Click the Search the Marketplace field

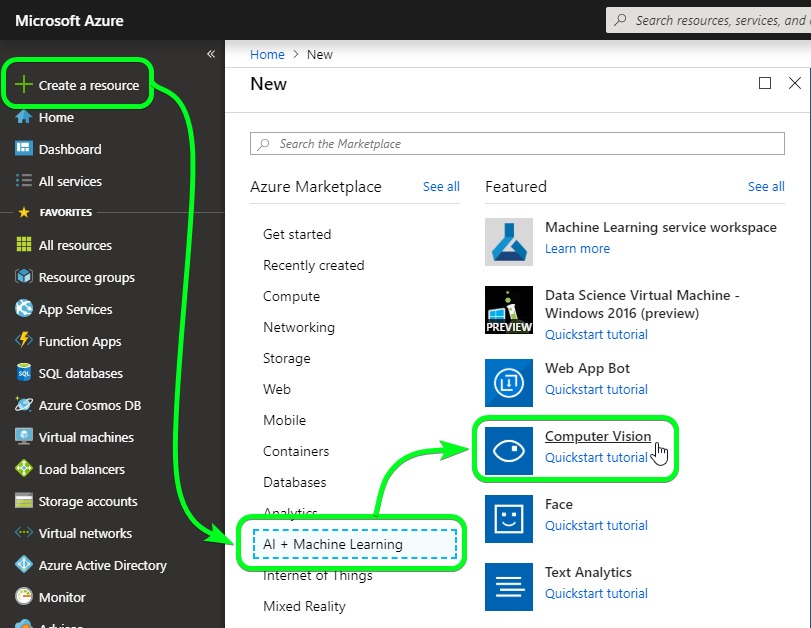click(517, 144)
